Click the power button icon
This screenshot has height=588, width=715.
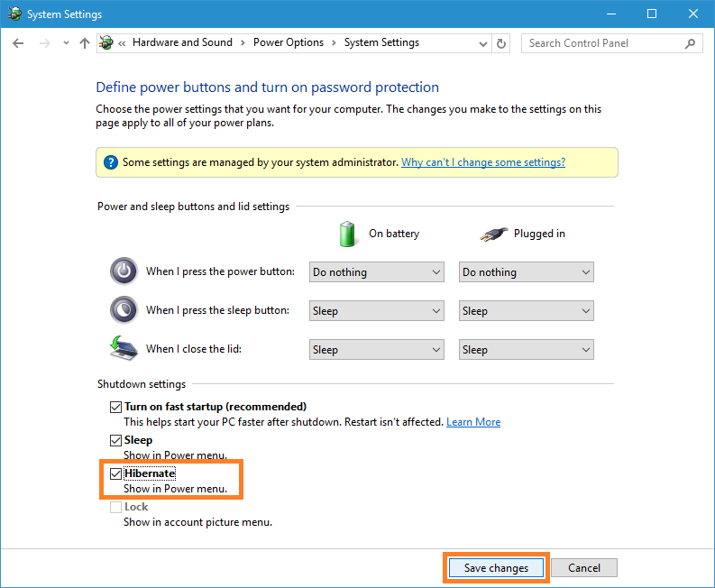coord(124,271)
